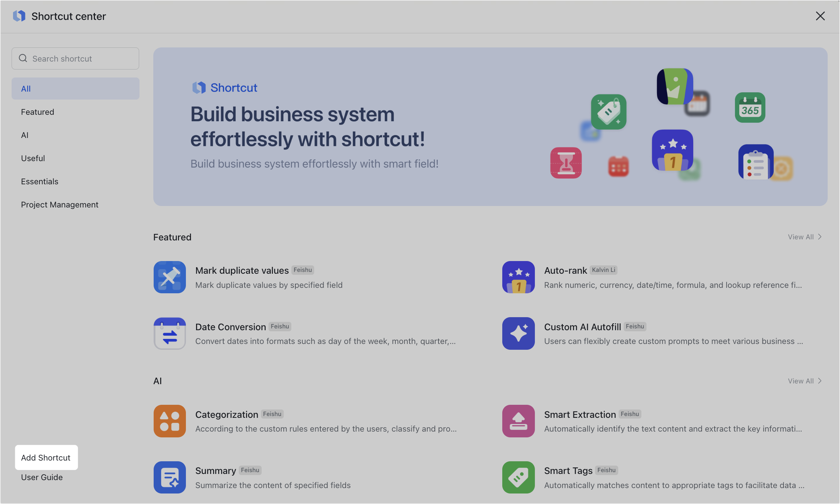This screenshot has height=504, width=840.
Task: Click the Custom AI Autofill title
Action: pyautogui.click(x=582, y=327)
